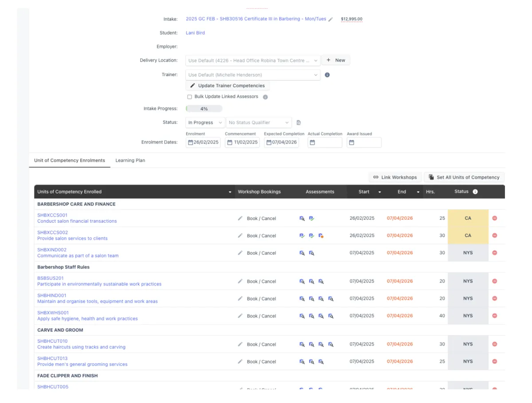Enable Bulk Update Linked Assessors checkbox

(x=190, y=97)
